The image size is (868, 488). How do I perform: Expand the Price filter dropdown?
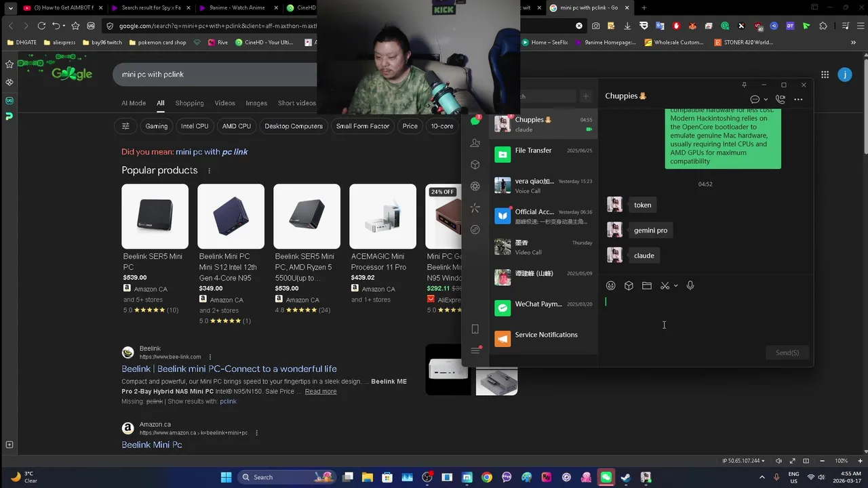pyautogui.click(x=410, y=126)
